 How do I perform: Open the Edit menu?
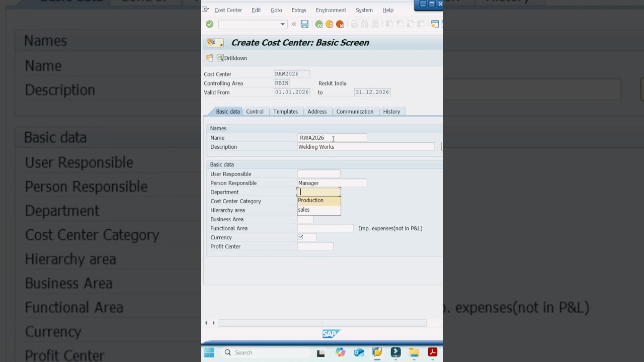click(257, 10)
